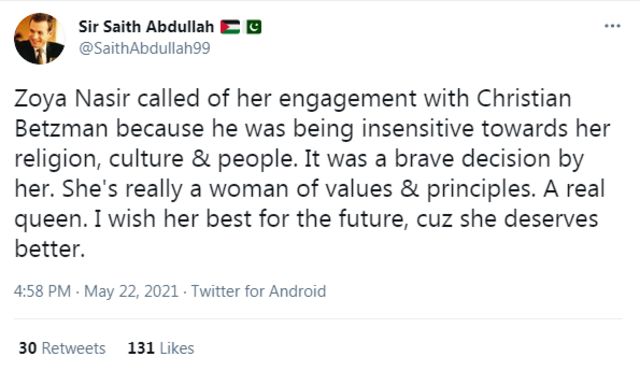The image size is (640, 371).
Task: Click the Twitter for Android source link
Action: point(258,291)
